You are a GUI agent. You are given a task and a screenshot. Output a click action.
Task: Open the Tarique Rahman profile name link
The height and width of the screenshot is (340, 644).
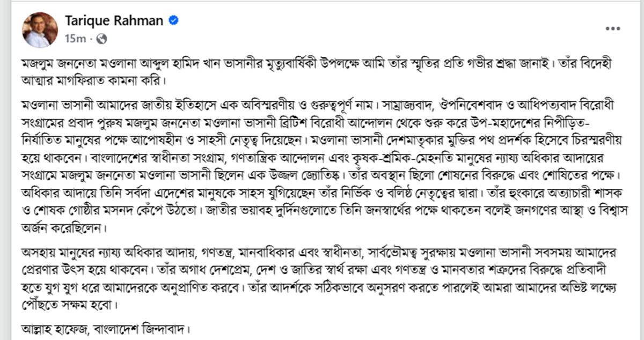(x=114, y=21)
